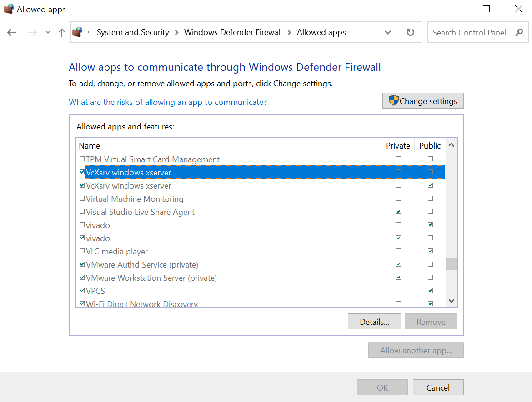The width and height of the screenshot is (532, 402).
Task: Toggle VLC media player checkbox
Action: tap(82, 251)
